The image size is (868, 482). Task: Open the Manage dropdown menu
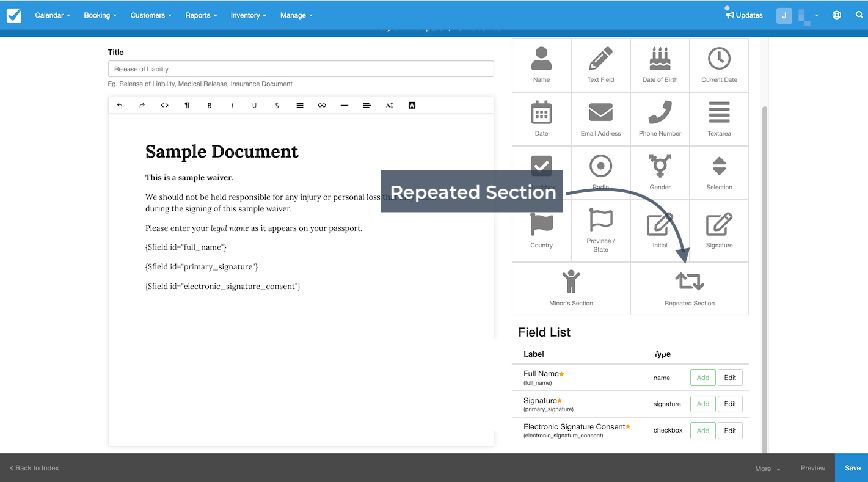click(x=296, y=15)
